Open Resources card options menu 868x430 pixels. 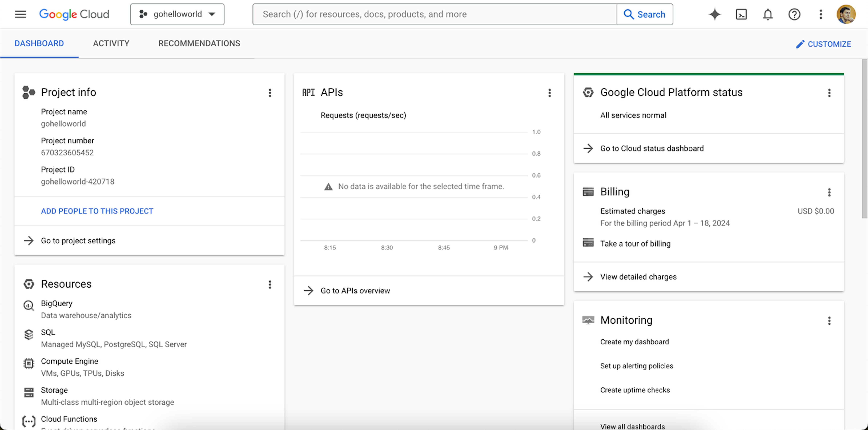point(270,284)
